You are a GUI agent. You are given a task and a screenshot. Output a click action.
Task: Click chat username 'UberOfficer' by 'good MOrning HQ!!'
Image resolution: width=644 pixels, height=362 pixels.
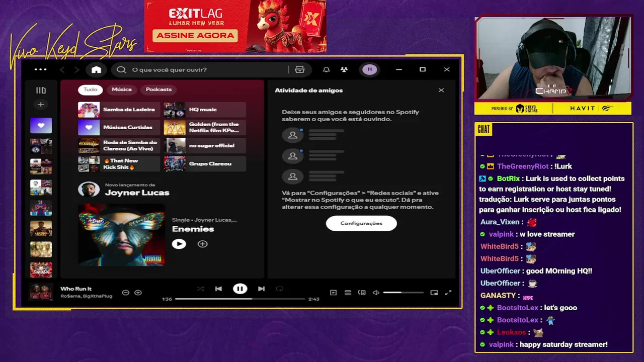coord(500,271)
